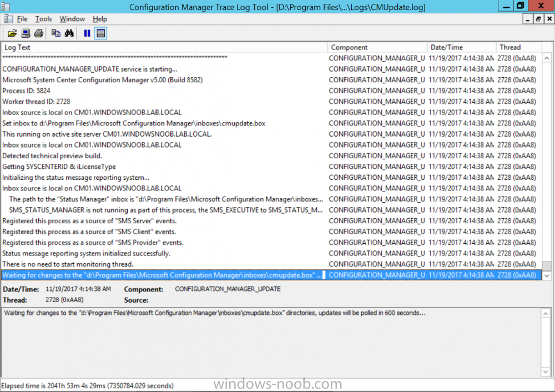Select 'CONFIGURATION_MANAGER_UPDATE service is starting...' row
The image size is (555, 392).
tap(271, 69)
